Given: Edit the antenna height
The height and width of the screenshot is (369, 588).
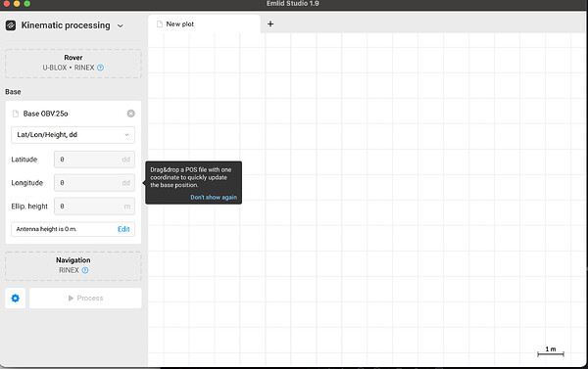Looking at the screenshot, I should [x=123, y=229].
